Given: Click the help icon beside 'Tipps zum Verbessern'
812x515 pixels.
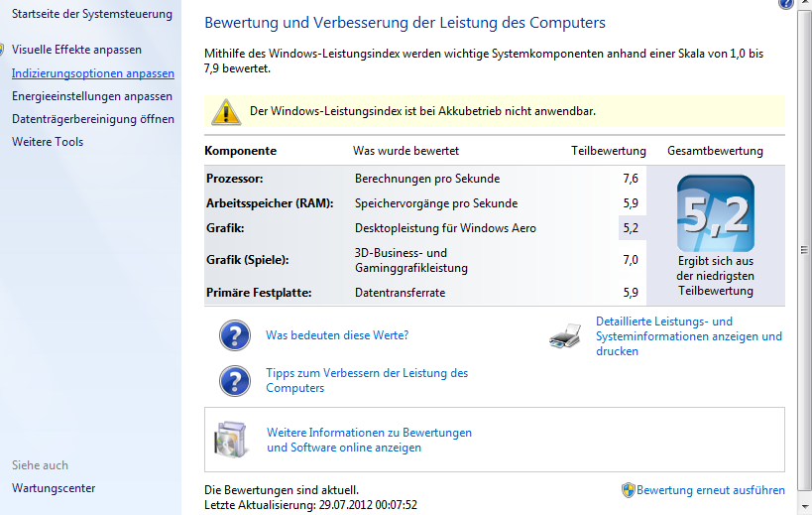Looking at the screenshot, I should (x=235, y=381).
